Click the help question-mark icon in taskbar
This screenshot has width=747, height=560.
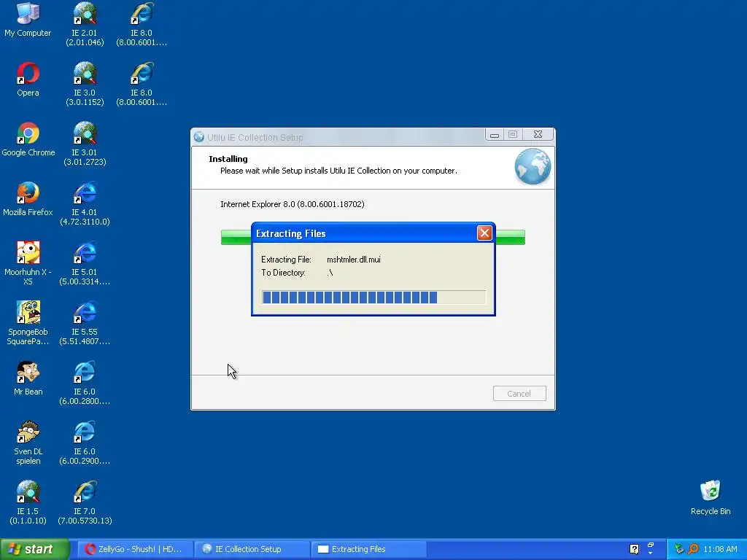634,549
